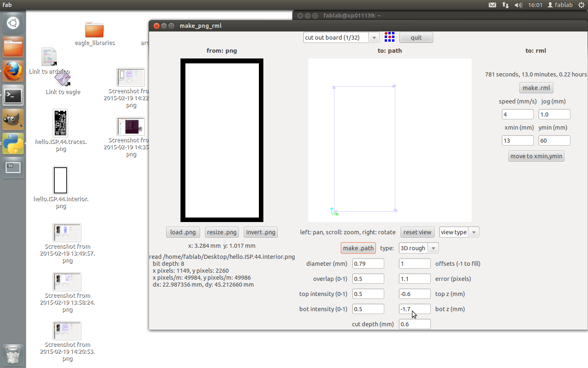Click the source PNG preview image

(222, 140)
